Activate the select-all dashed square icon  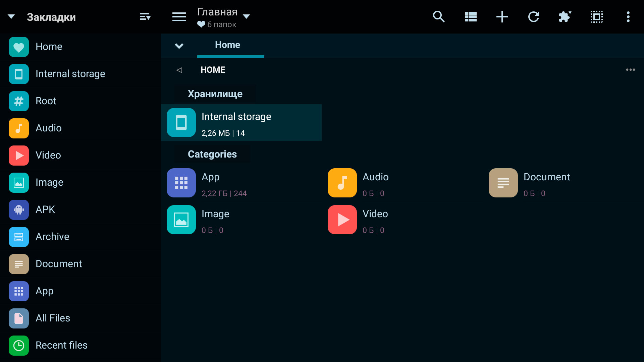597,17
